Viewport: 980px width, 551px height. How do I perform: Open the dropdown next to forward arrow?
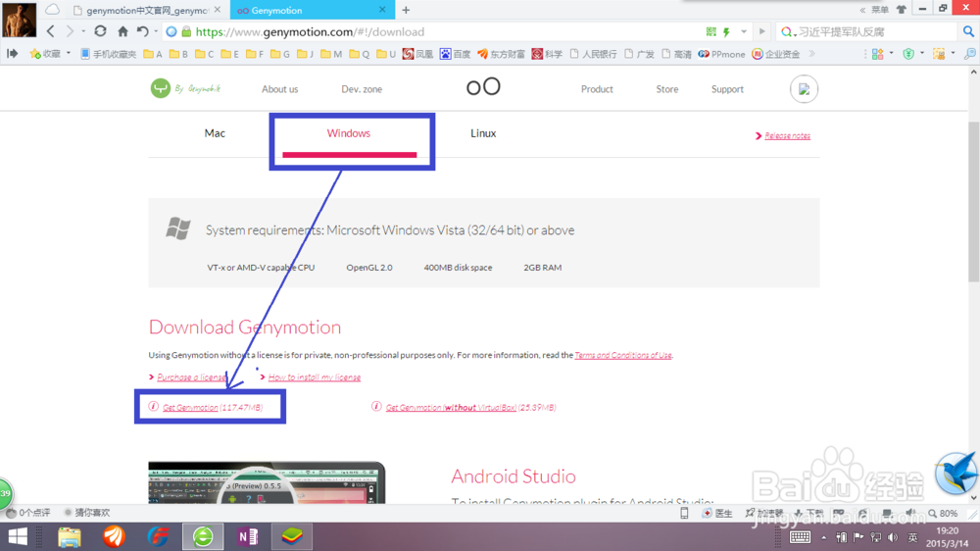tap(83, 31)
